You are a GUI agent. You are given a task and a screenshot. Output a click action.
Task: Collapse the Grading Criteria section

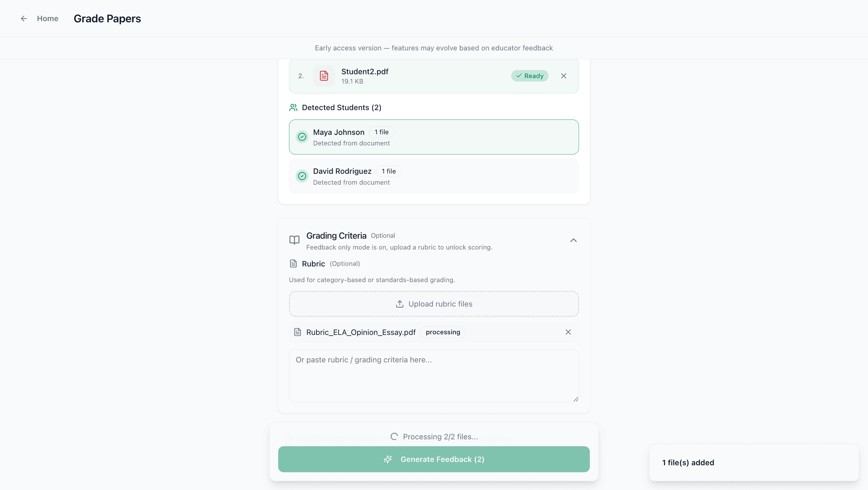click(x=574, y=240)
